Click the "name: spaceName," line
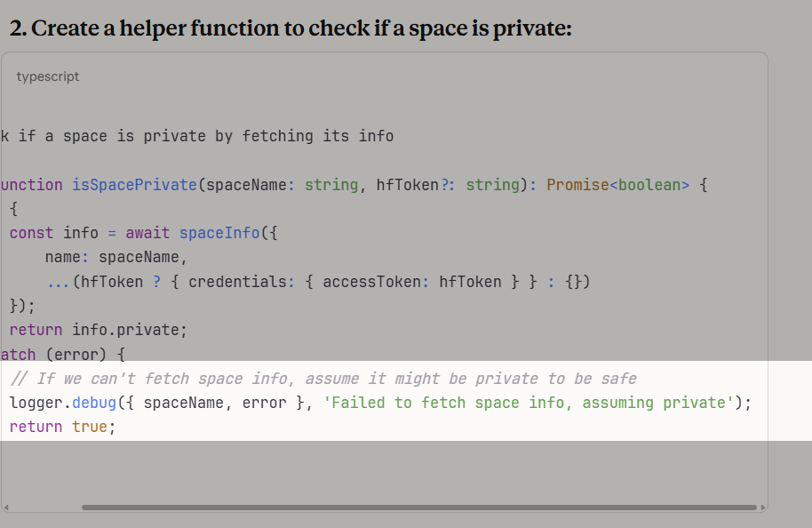The width and height of the screenshot is (812, 528). [116, 257]
